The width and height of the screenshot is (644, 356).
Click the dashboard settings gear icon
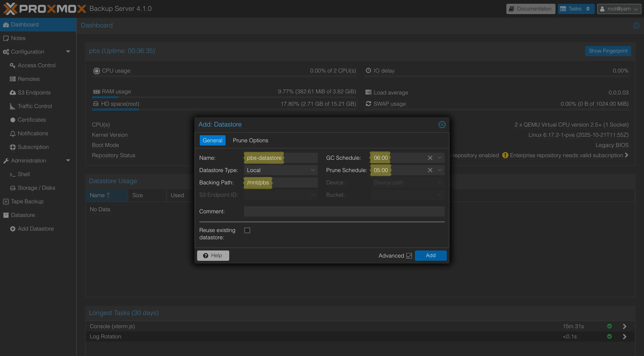click(636, 26)
